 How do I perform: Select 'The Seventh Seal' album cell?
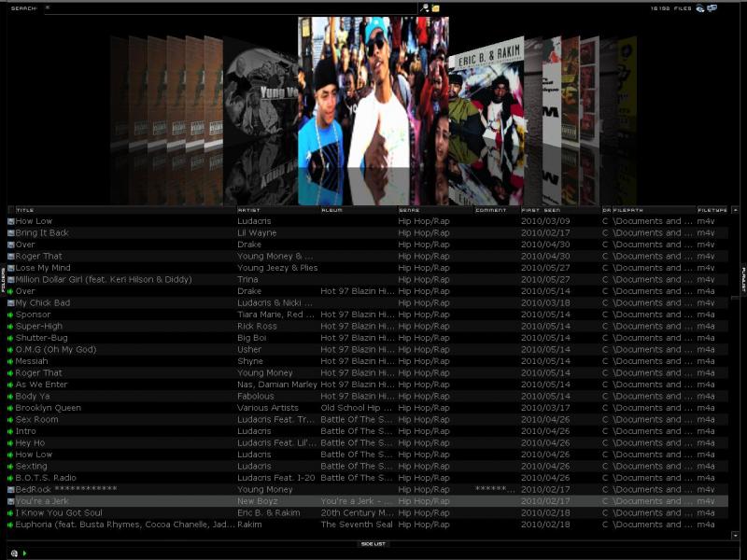[357, 525]
